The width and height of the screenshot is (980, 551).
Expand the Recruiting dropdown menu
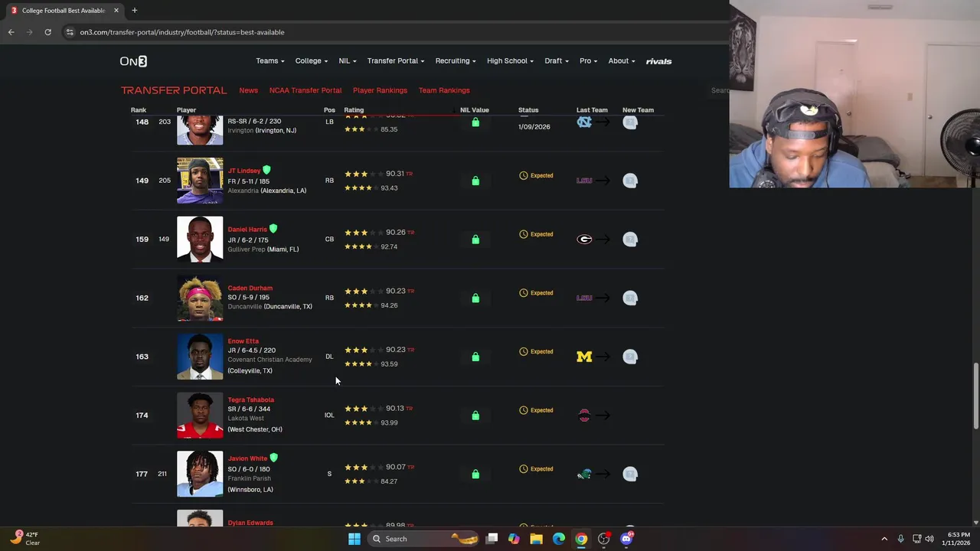[456, 61]
